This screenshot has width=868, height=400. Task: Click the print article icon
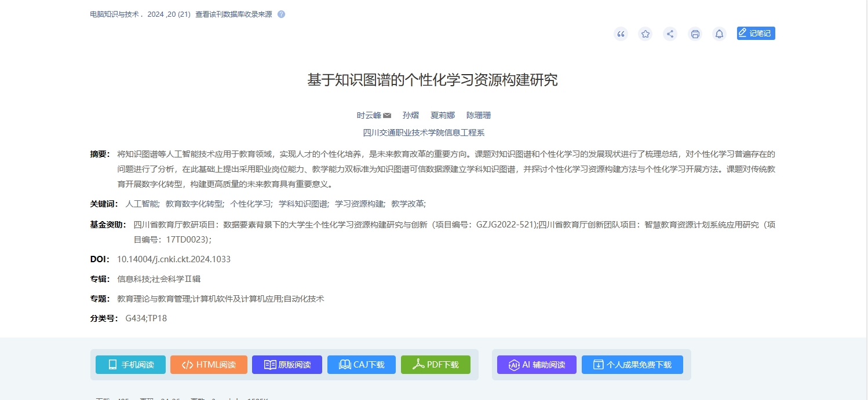(695, 34)
